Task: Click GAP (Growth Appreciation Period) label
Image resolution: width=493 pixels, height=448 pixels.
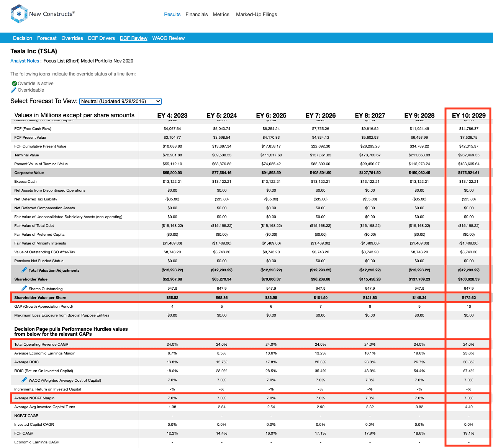Action: (44, 307)
